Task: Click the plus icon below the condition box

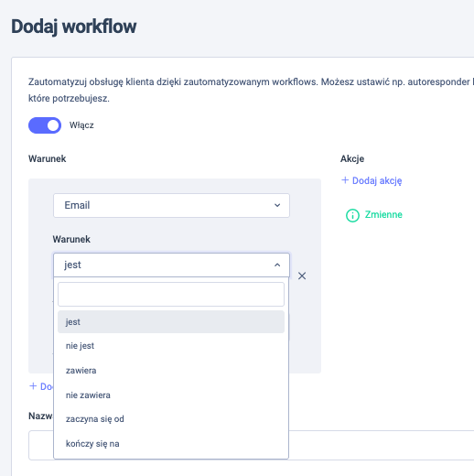Action: coord(33,386)
